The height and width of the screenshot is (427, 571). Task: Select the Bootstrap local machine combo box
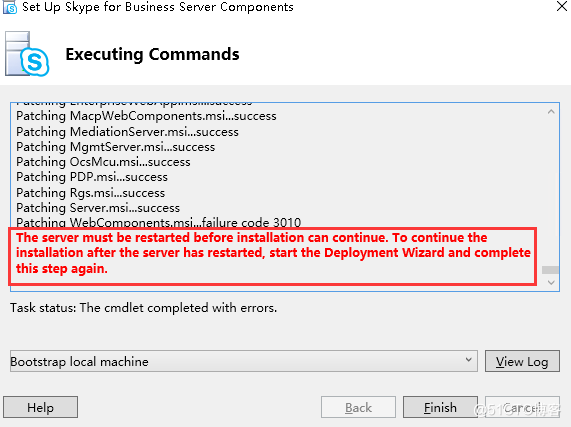click(x=244, y=361)
